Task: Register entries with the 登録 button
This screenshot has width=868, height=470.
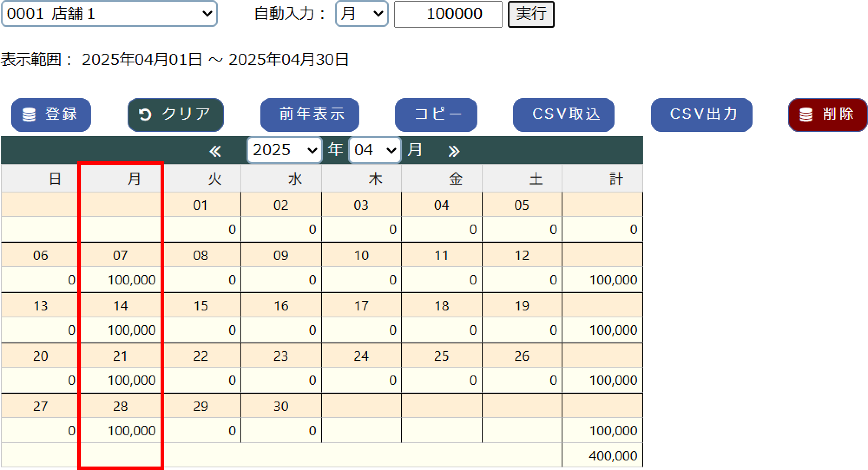Action: click(51, 114)
